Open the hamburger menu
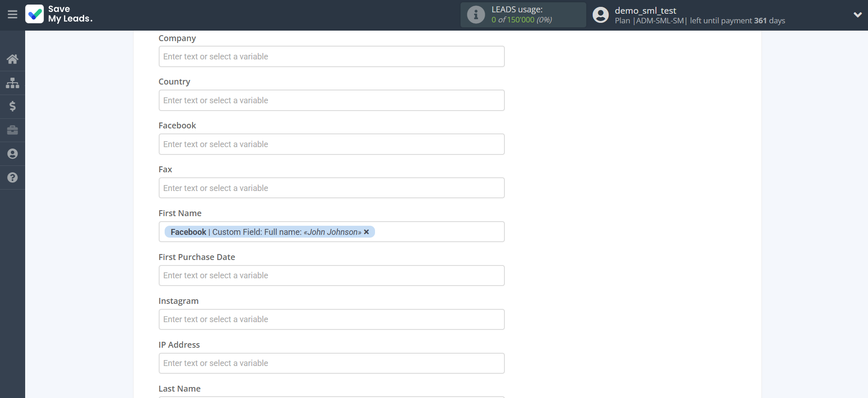This screenshot has height=398, width=868. [x=12, y=15]
